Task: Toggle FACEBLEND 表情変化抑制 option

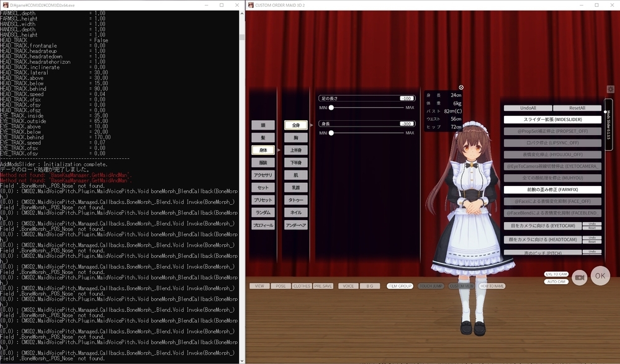Action: (552, 213)
